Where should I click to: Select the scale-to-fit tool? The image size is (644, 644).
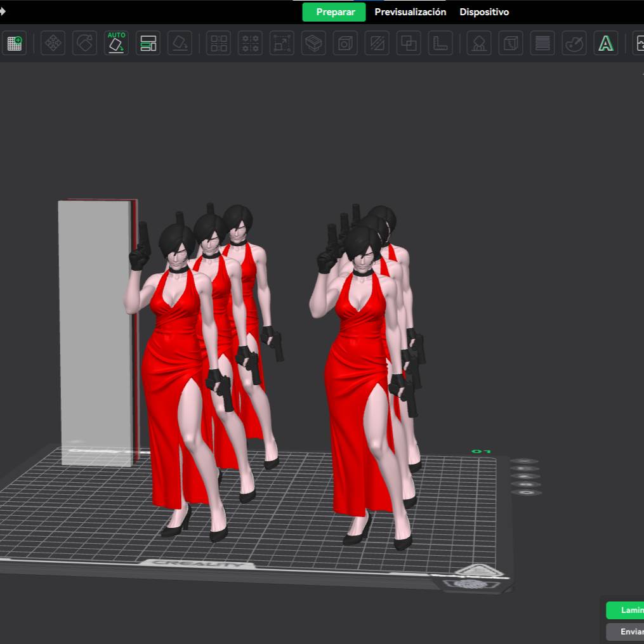(281, 43)
